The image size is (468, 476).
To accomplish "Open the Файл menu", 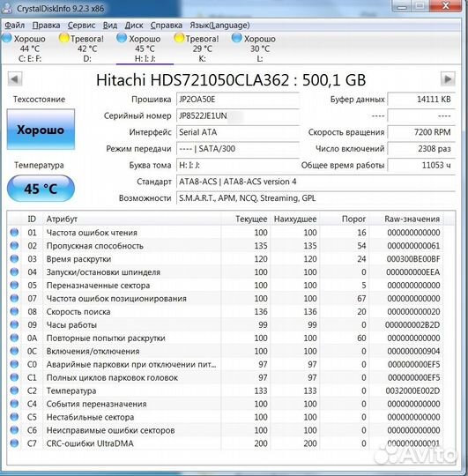I will pos(15,26).
